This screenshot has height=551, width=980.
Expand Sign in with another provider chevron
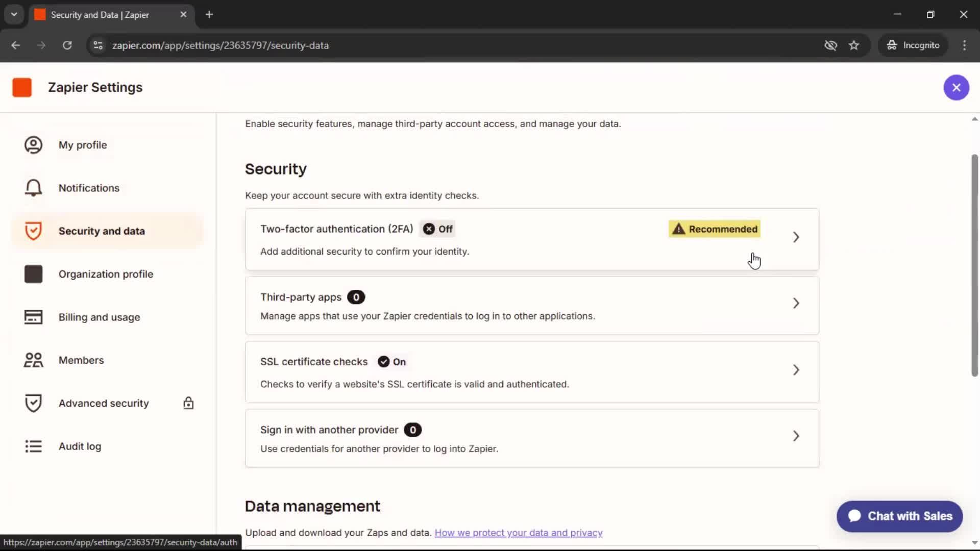[796, 436]
